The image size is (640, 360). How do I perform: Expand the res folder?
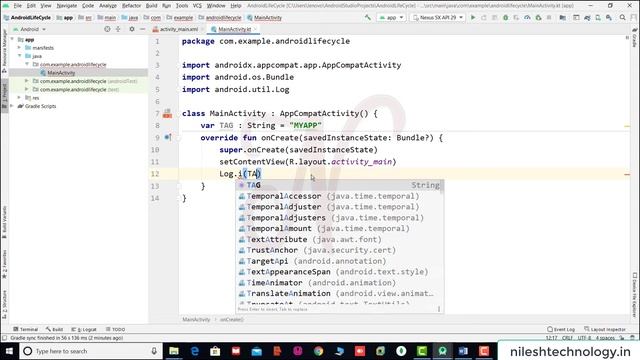coord(19,98)
